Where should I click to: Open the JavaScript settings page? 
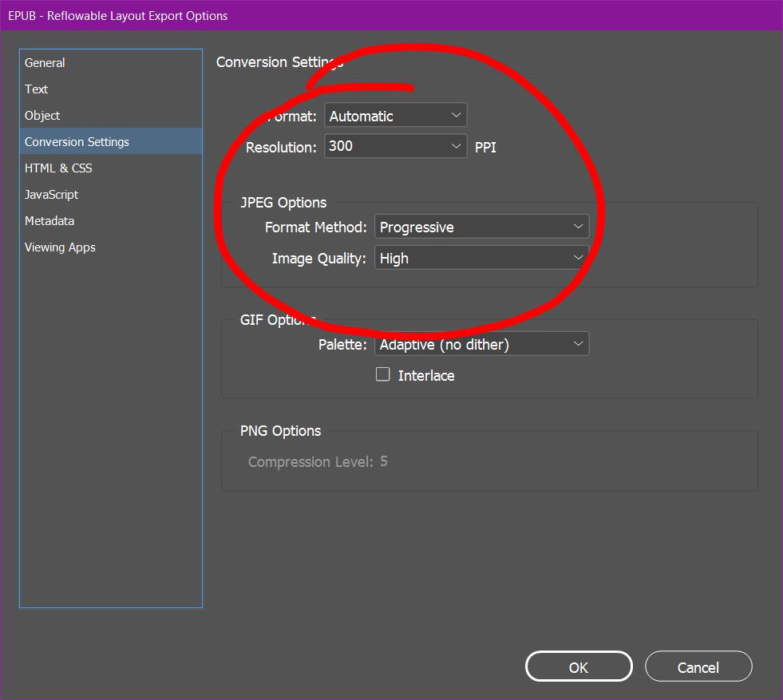51,194
